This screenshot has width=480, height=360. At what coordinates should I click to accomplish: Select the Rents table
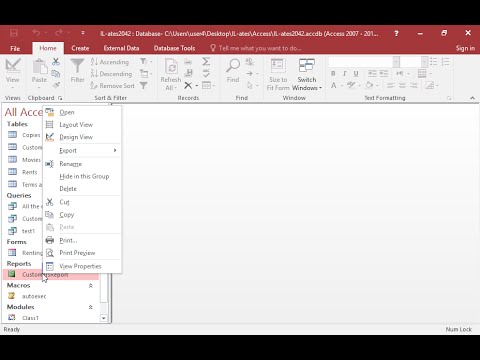[23, 172]
